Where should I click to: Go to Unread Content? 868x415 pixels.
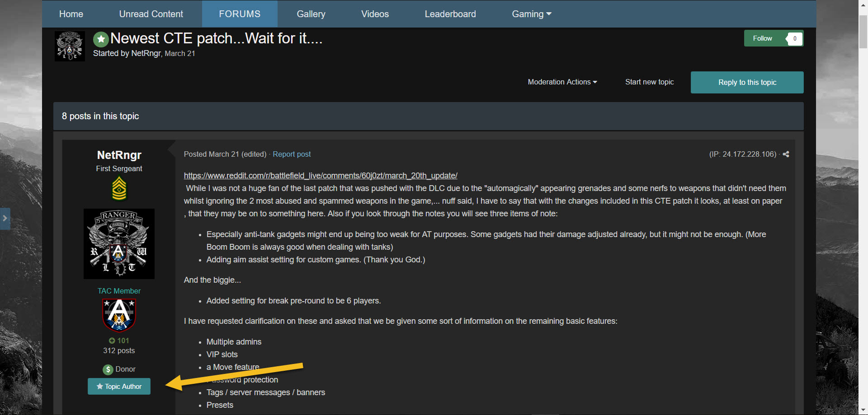click(x=151, y=14)
